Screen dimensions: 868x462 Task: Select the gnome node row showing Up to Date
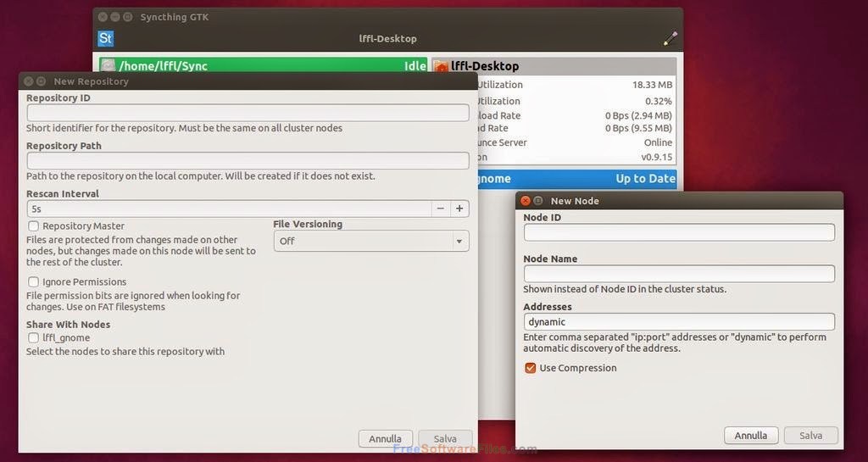coord(576,179)
